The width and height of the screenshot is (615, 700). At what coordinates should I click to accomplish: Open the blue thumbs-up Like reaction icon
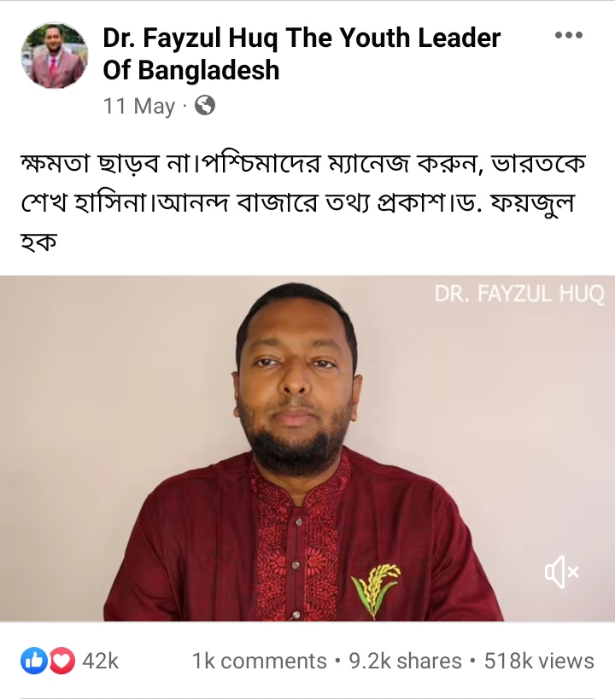click(x=34, y=661)
